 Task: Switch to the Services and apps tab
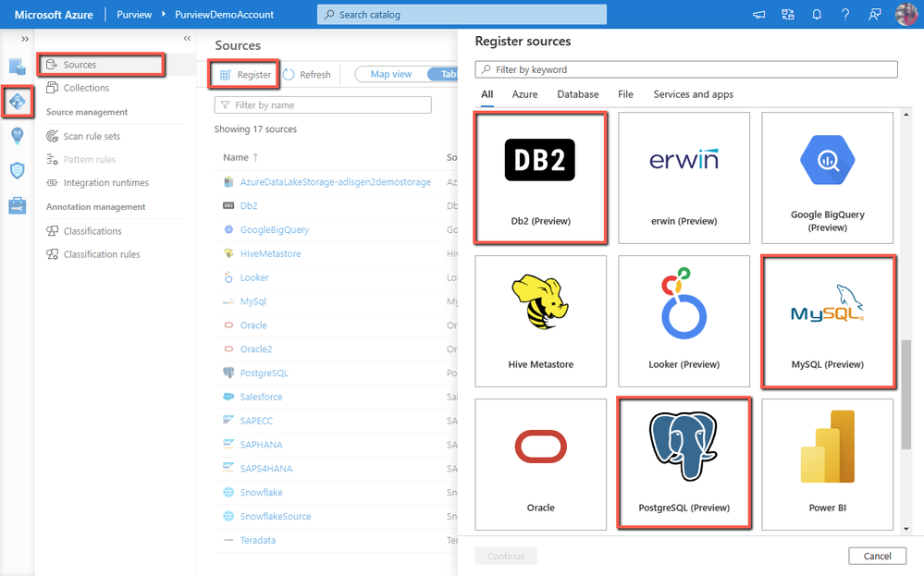pos(693,94)
